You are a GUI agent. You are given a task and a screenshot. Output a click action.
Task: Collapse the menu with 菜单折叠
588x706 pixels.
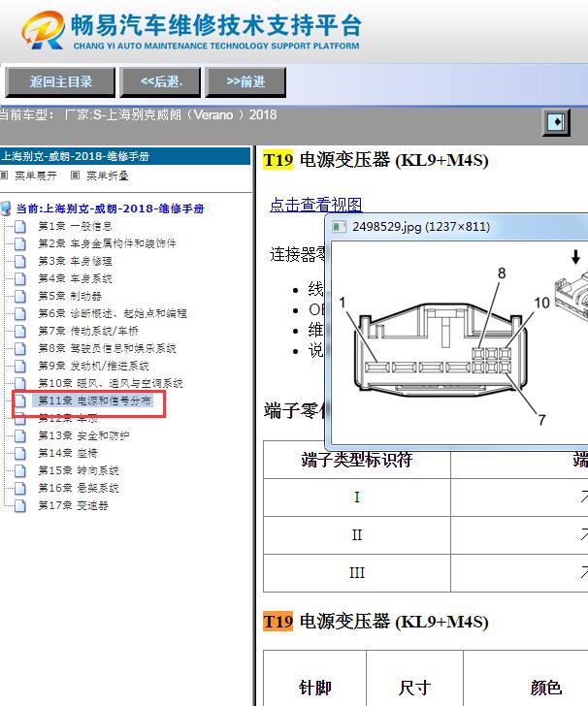108,176
